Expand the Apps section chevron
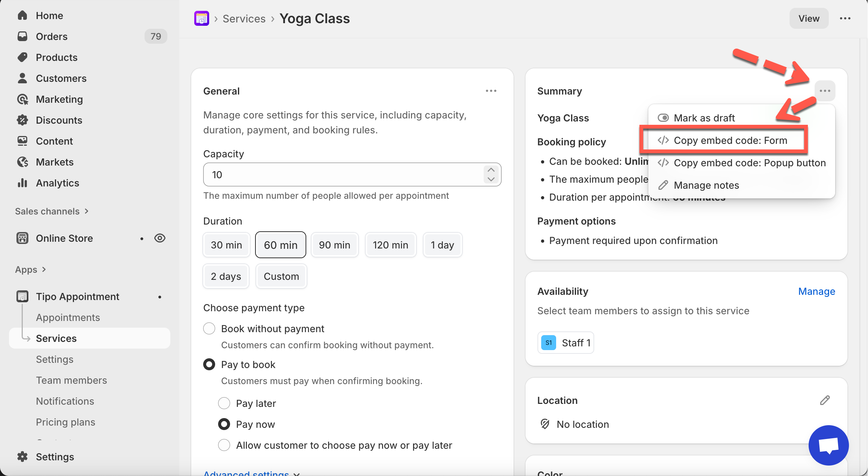Screen dimensions: 868x476 coord(44,269)
